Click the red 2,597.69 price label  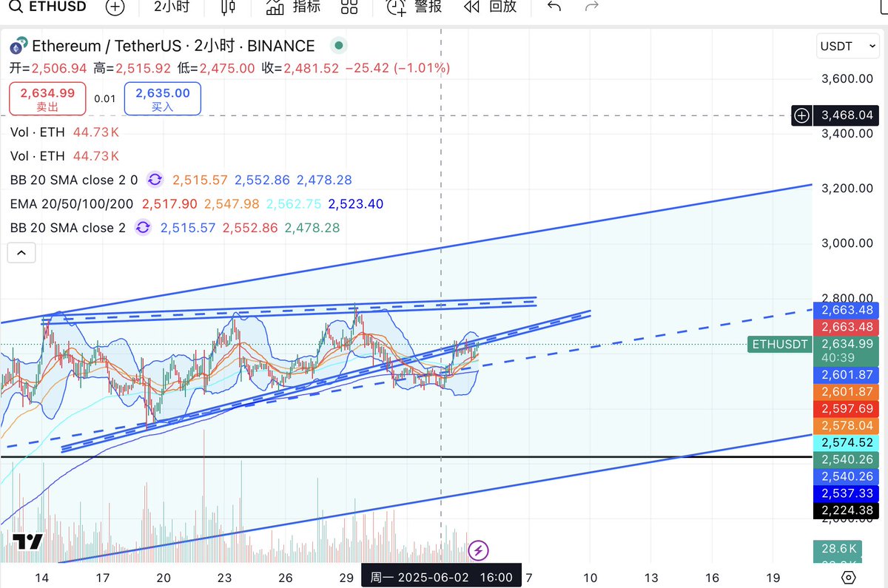pyautogui.click(x=847, y=408)
